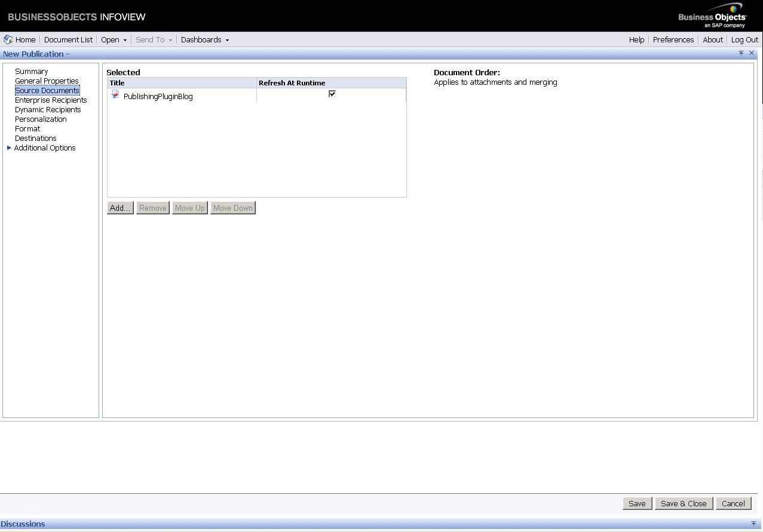
Task: Click the Business Objects logo
Action: pos(712,16)
